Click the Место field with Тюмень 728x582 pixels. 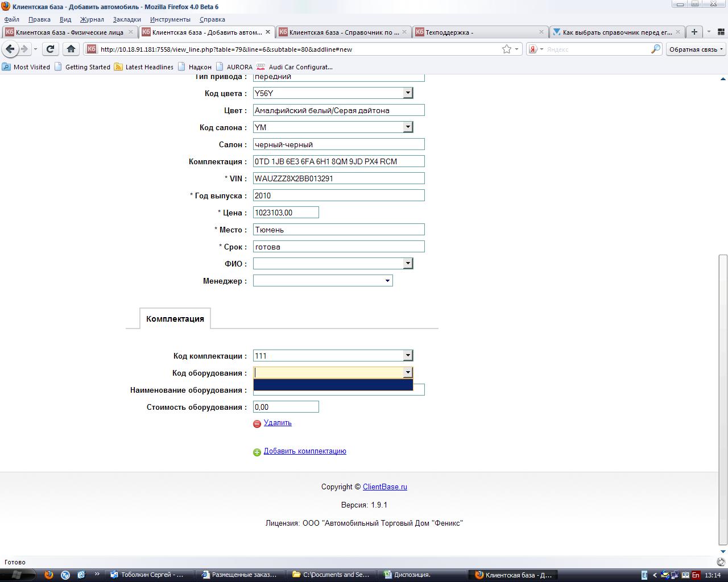click(x=339, y=230)
